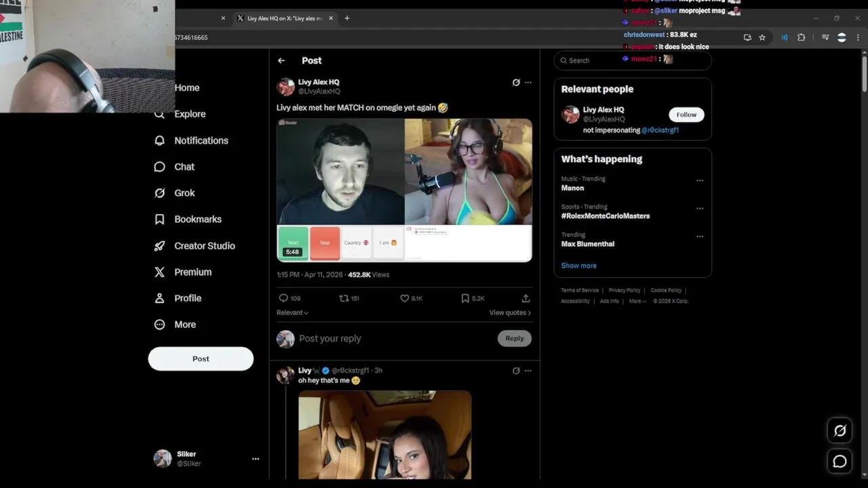Open browser extensions puzzle icon
The image size is (868, 488).
[801, 37]
